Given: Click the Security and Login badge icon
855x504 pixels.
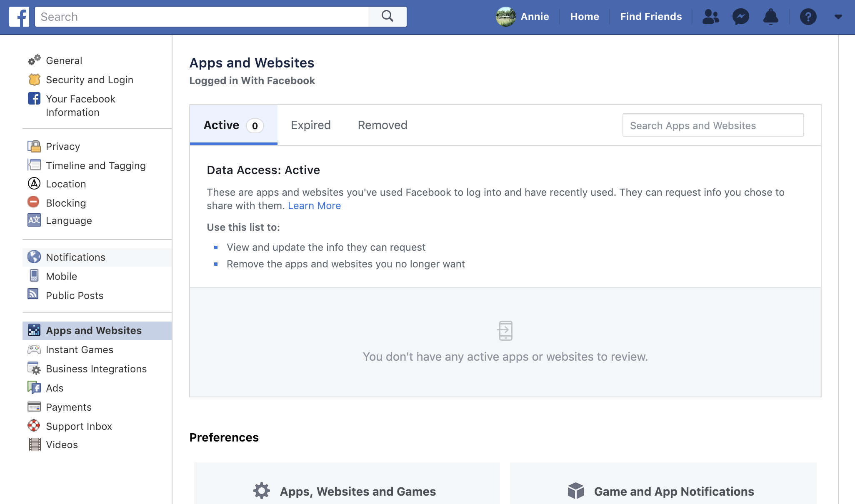Looking at the screenshot, I should point(34,79).
